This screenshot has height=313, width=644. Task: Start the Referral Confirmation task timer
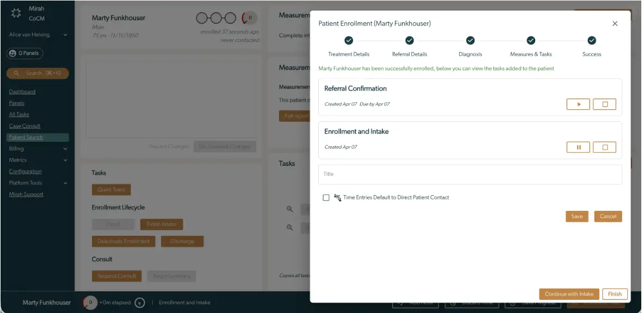tap(578, 104)
